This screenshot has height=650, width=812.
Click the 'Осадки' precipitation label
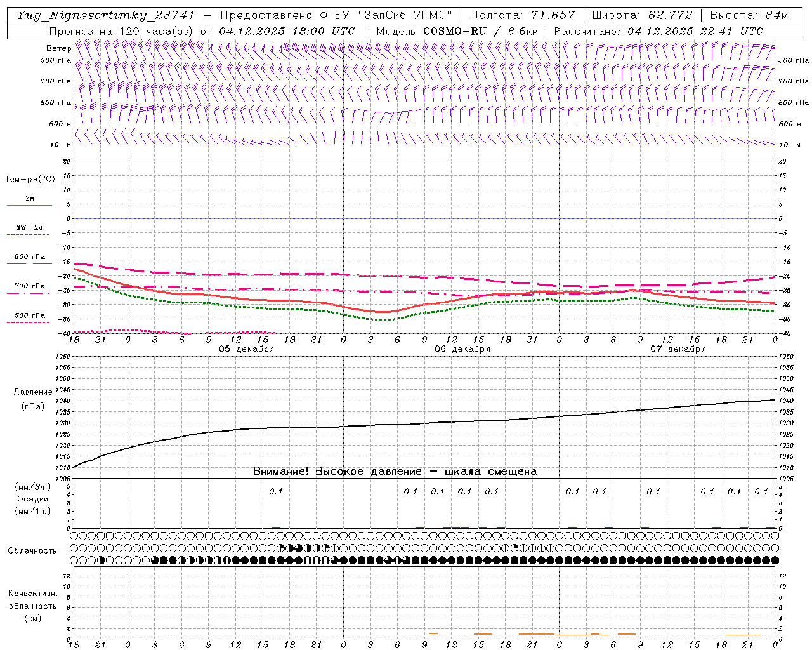(x=33, y=499)
